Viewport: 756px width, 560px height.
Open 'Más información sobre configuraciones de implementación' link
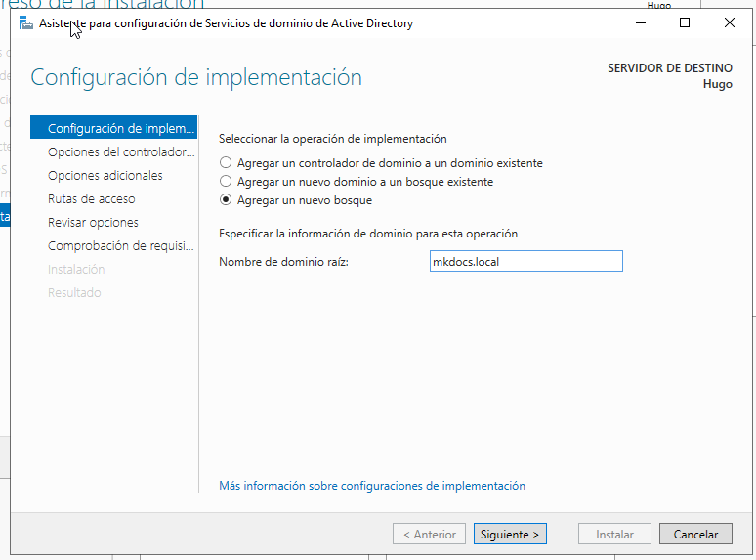coord(372,486)
